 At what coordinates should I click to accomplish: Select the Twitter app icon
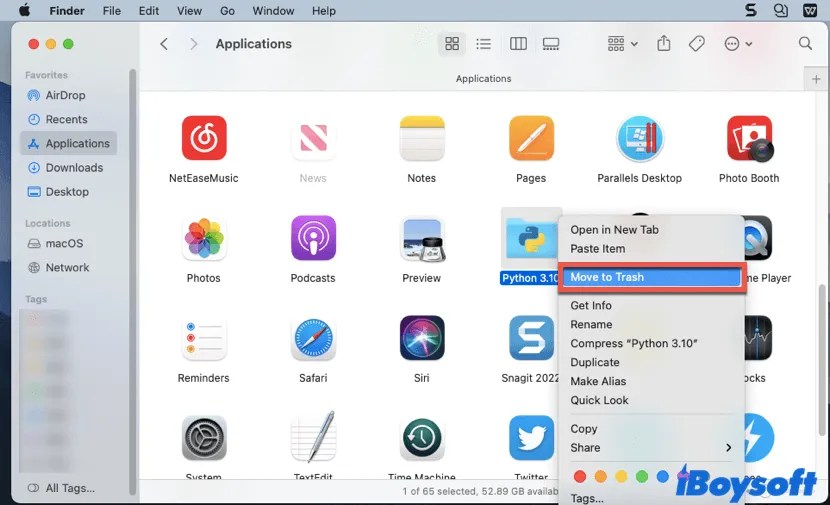531,438
